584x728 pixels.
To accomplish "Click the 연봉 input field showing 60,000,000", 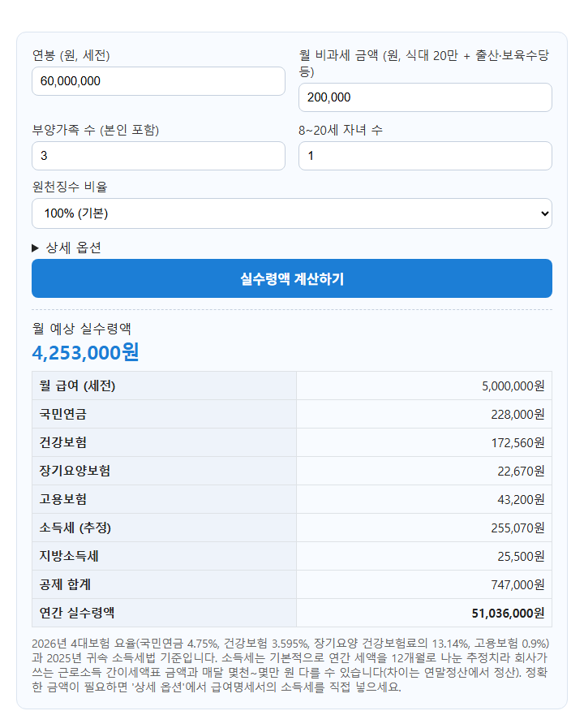I will [158, 81].
